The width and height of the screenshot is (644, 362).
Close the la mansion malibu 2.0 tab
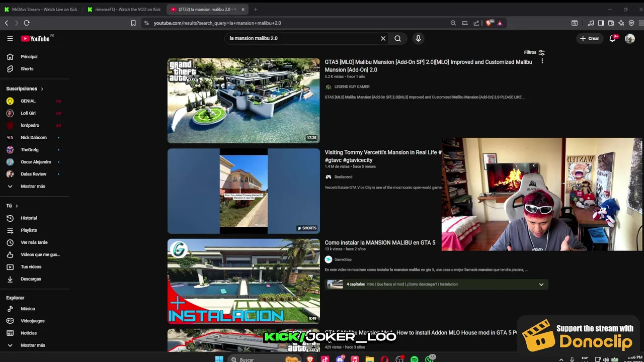pyautogui.click(x=243, y=9)
